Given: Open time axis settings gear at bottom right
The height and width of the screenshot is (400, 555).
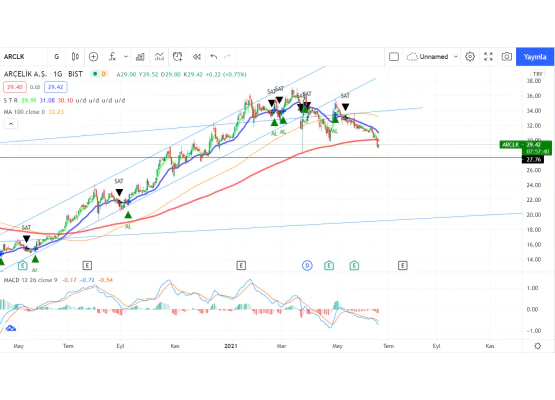Looking at the screenshot, I should click(538, 346).
